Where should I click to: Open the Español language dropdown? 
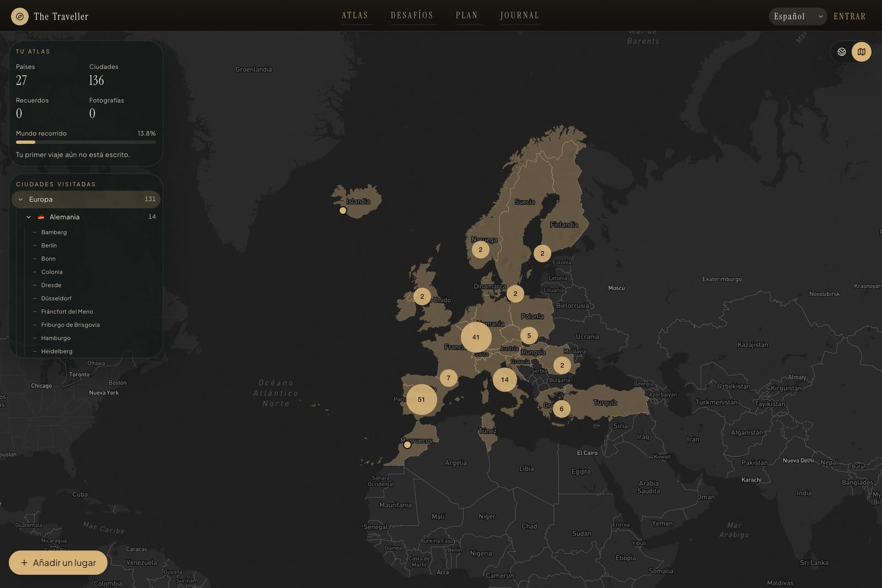coord(798,17)
